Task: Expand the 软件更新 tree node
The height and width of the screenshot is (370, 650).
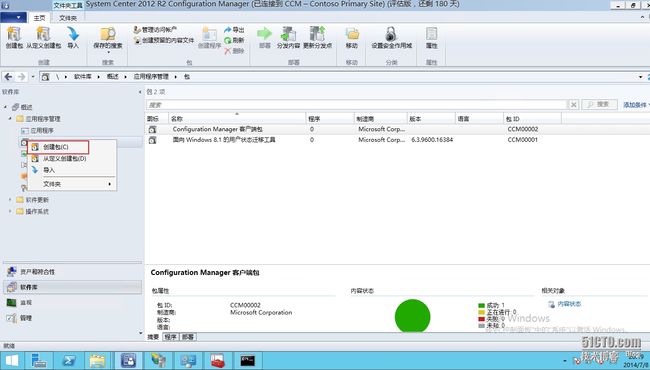Action: pyautogui.click(x=10, y=200)
